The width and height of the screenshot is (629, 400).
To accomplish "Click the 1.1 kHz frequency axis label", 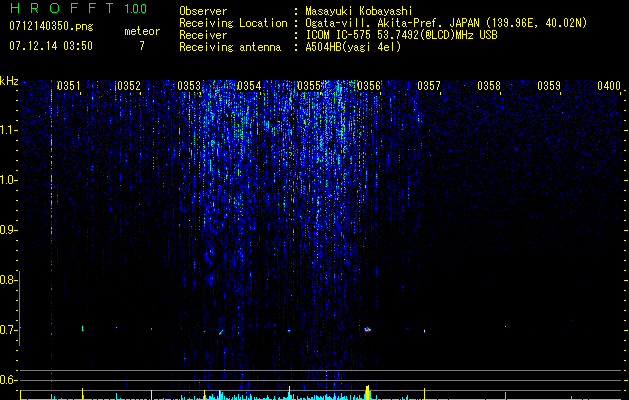I will click(x=9, y=130).
